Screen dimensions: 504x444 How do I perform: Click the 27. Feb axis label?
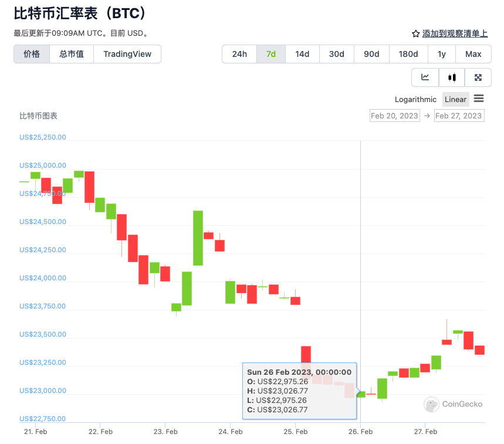[x=425, y=432]
